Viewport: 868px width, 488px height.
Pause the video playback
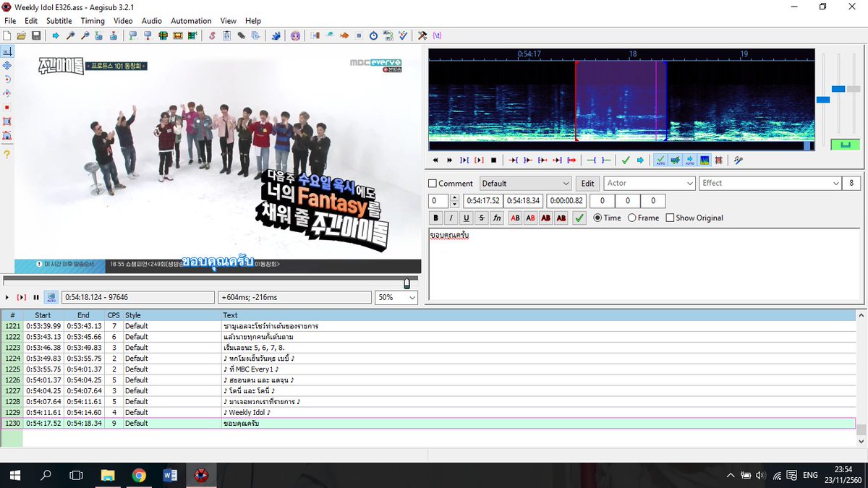click(x=36, y=297)
